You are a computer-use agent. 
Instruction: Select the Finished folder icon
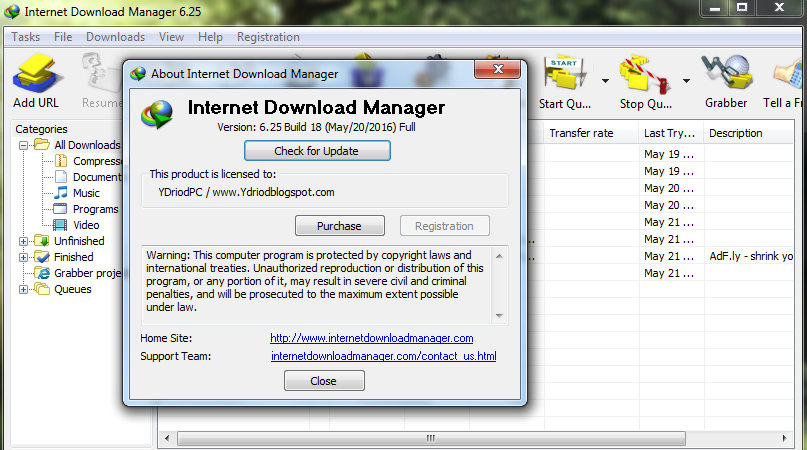click(x=42, y=256)
